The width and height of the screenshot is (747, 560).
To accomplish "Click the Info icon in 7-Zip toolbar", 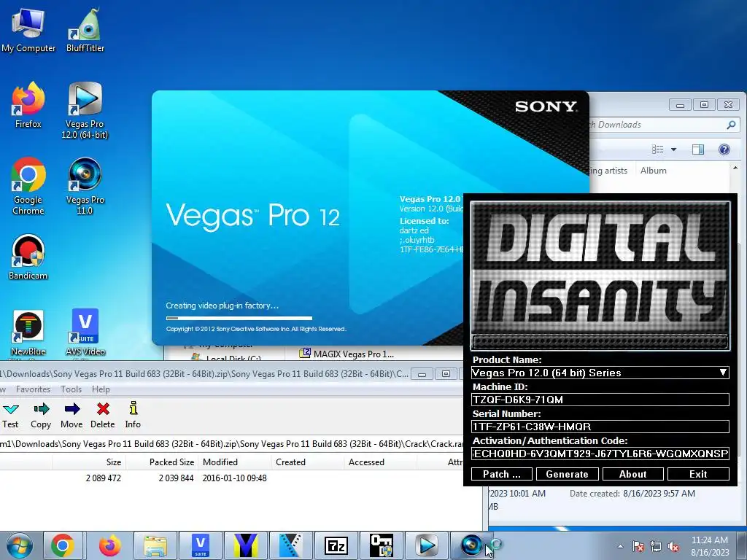I will 133,415.
